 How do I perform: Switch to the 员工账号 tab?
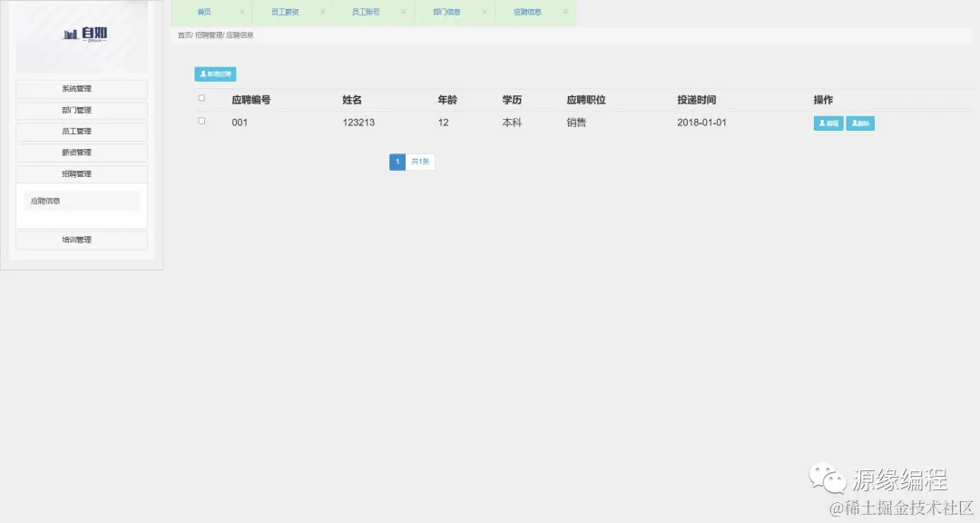click(x=364, y=13)
